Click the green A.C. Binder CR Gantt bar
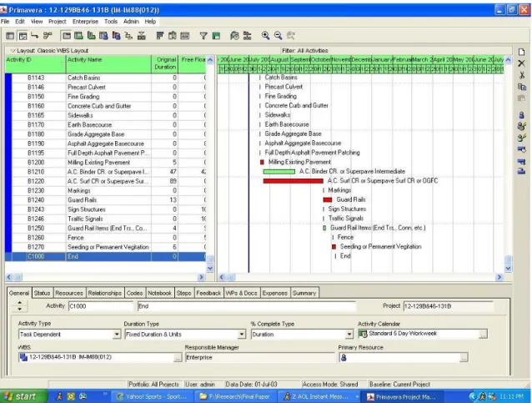This screenshot has height=403, width=532. pos(279,172)
